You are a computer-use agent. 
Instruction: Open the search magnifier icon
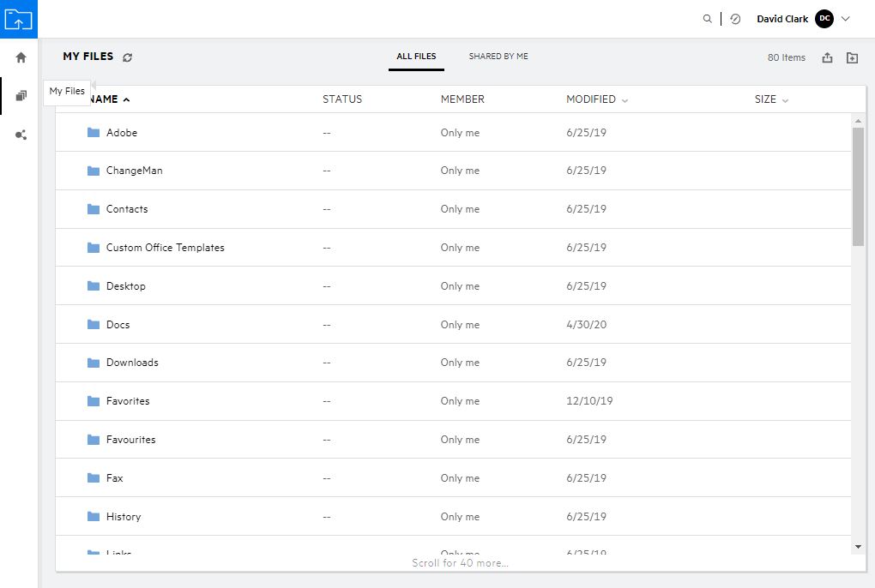(707, 19)
